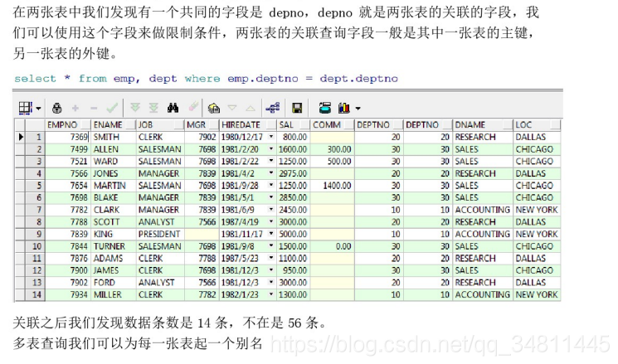This screenshot has height=364, width=618.
Task: Click the fetch next page double-arrow icon
Action: (135, 108)
